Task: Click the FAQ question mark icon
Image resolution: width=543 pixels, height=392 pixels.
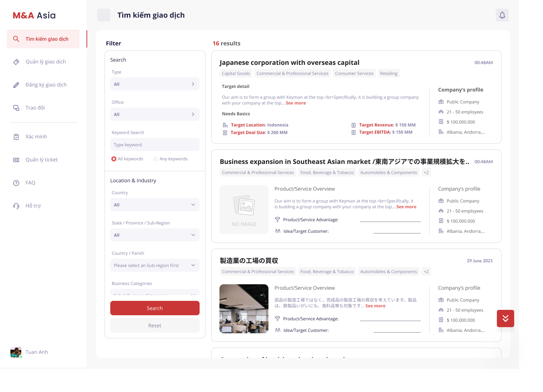Action: click(16, 183)
